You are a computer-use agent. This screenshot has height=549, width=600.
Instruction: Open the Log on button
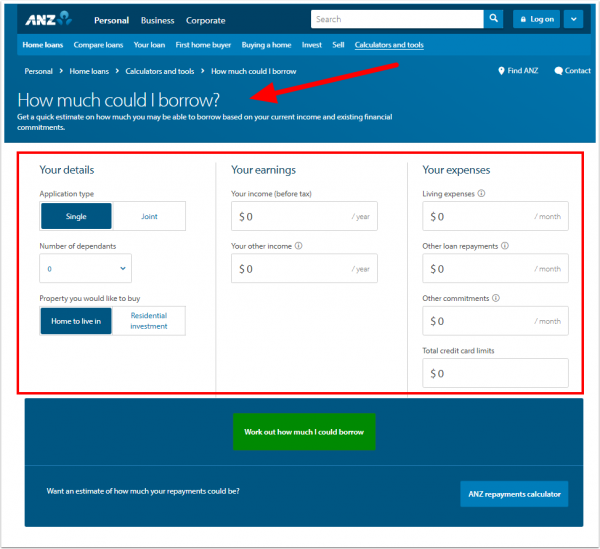click(x=536, y=19)
